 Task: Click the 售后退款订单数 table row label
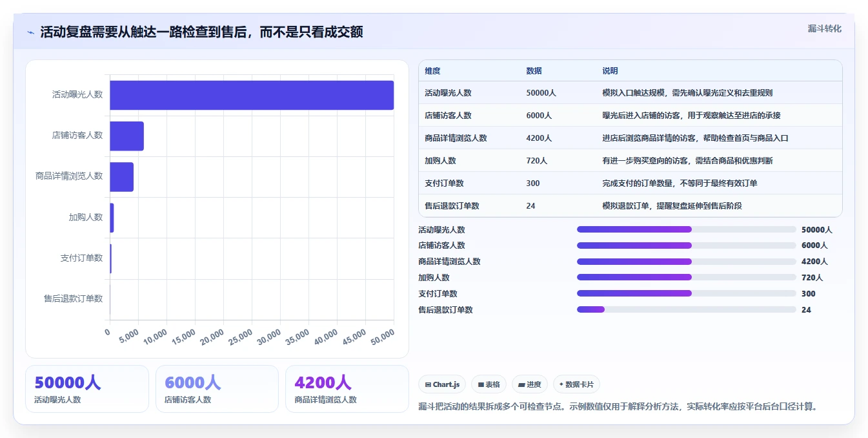(452, 206)
